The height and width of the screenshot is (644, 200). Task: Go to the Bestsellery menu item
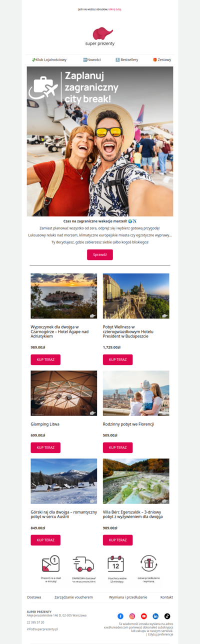pyautogui.click(x=127, y=59)
